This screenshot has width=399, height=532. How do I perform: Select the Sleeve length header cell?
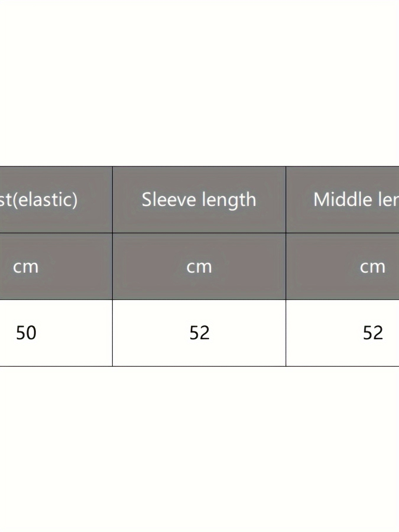pos(199,199)
